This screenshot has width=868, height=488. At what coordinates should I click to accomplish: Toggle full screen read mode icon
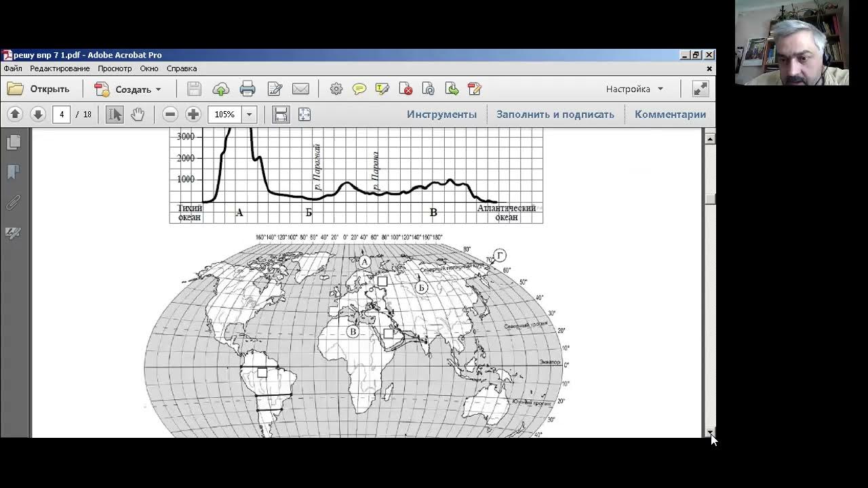[x=700, y=89]
